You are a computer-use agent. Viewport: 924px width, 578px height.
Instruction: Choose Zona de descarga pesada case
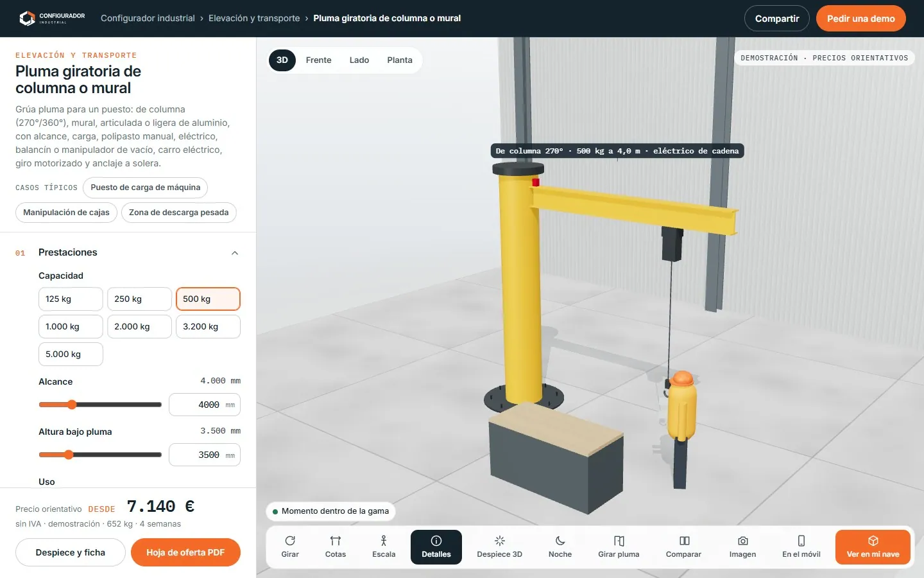pyautogui.click(x=178, y=213)
